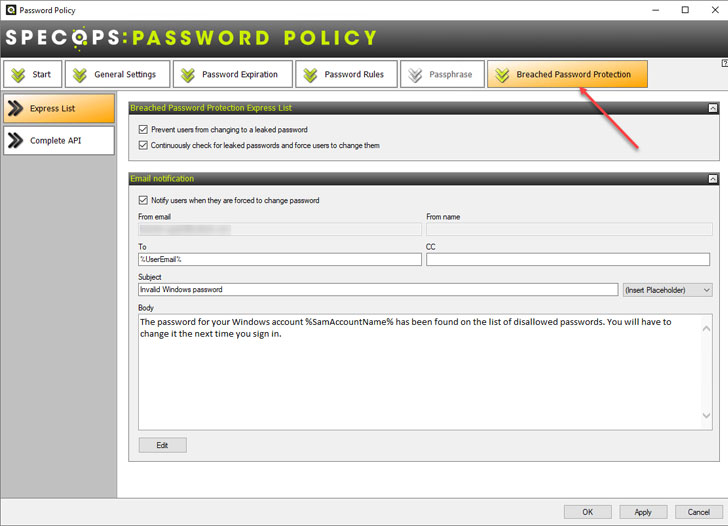Click the CC input field
Screen dimensions: 728x526
point(569,260)
